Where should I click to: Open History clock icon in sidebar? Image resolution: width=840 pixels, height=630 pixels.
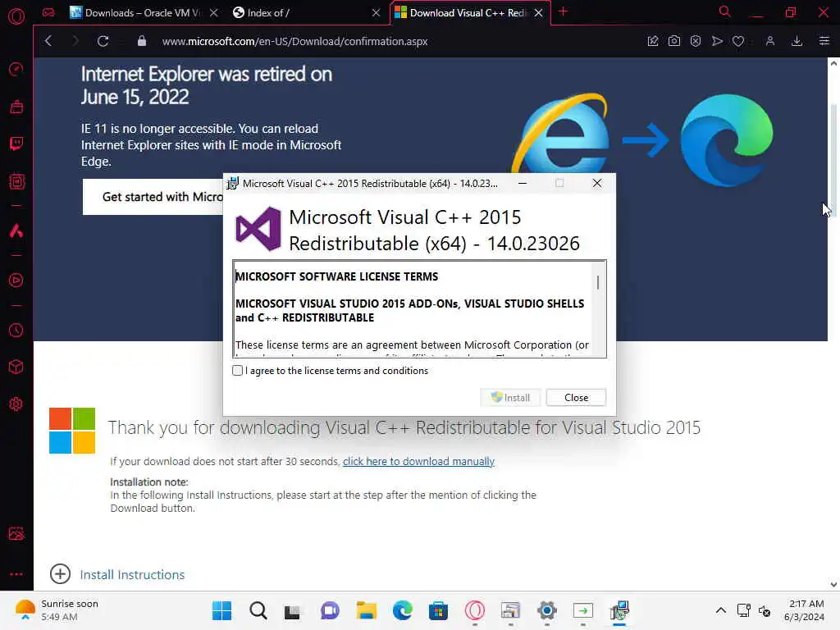click(x=16, y=331)
